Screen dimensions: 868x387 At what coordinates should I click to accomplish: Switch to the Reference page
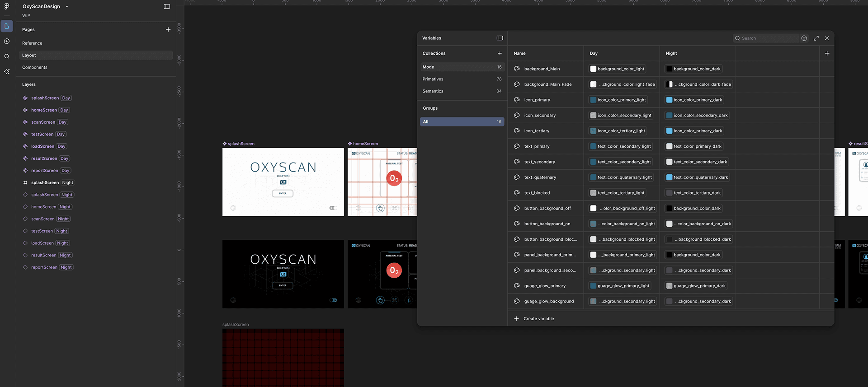tap(32, 43)
